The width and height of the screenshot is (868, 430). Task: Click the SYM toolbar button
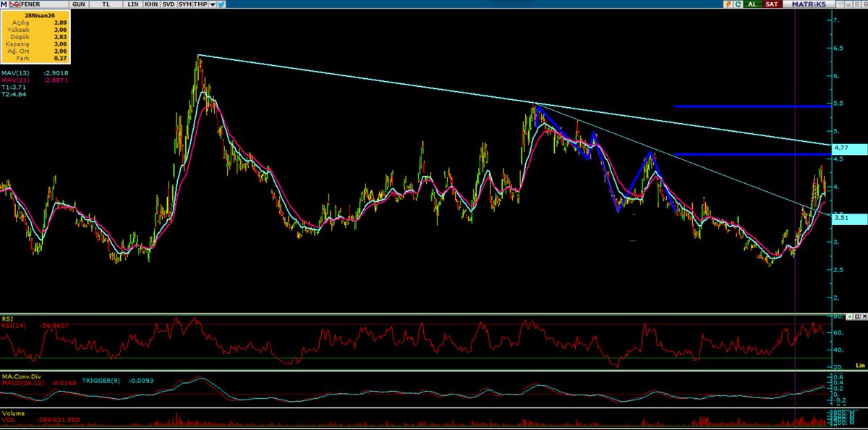pyautogui.click(x=184, y=4)
